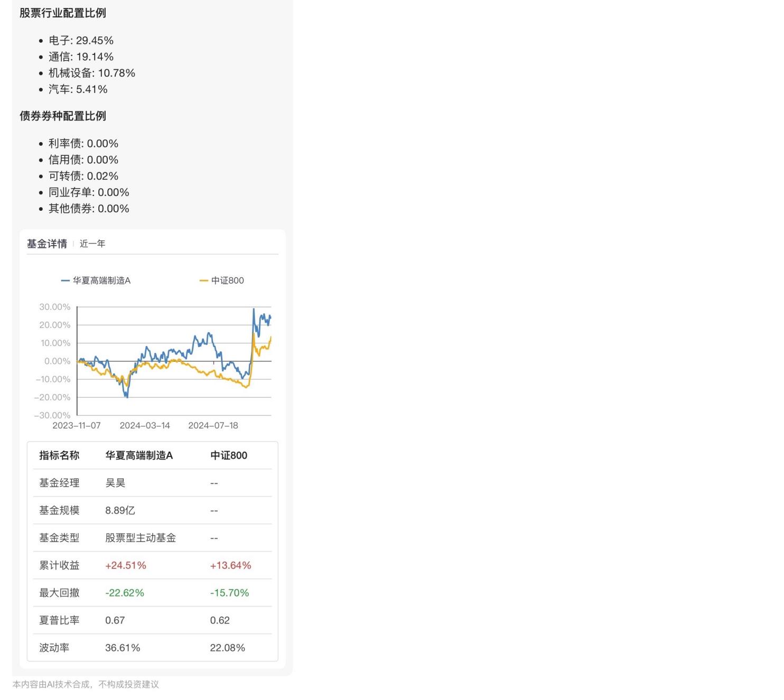Select the 利率债: 0.00% list item
Image resolution: width=784 pixels, height=700 pixels.
[x=83, y=144]
